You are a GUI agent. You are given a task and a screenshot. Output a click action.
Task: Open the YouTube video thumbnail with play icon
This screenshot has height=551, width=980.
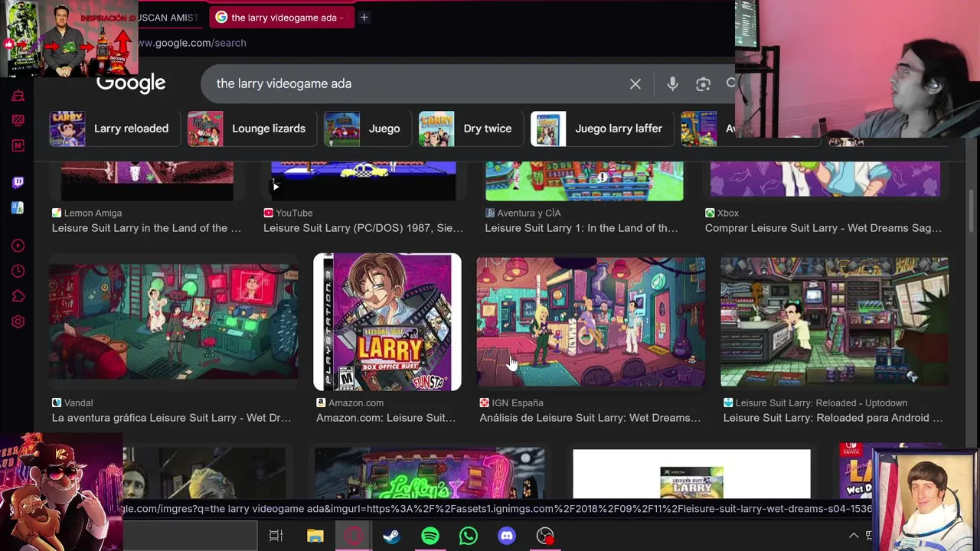[x=364, y=181]
